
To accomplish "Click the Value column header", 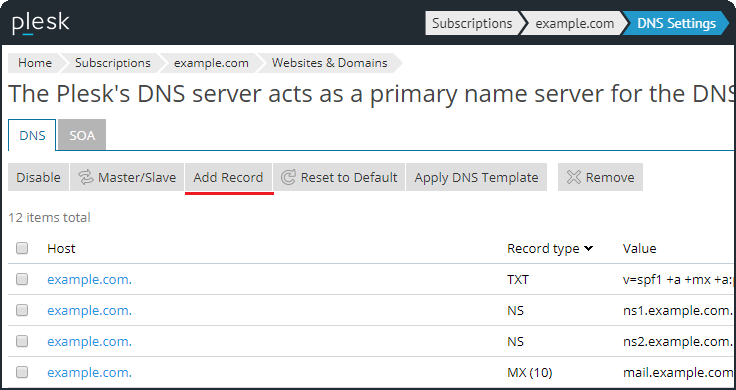I will pos(639,248).
